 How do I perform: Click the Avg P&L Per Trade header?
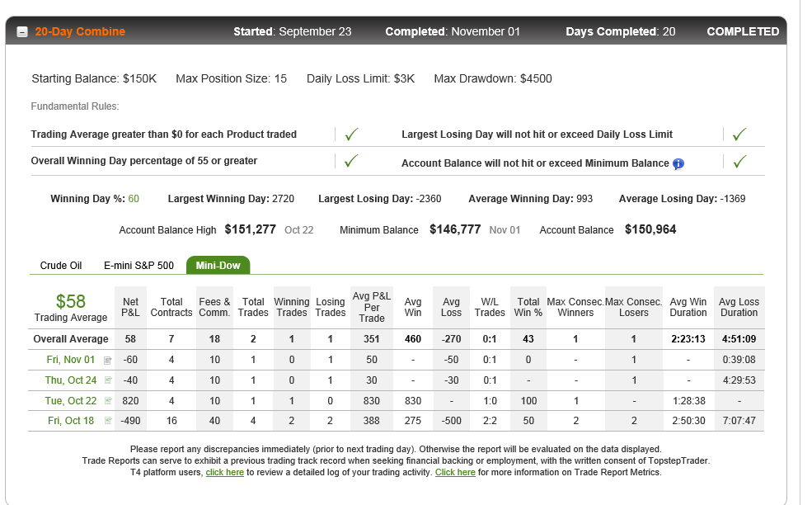point(372,307)
